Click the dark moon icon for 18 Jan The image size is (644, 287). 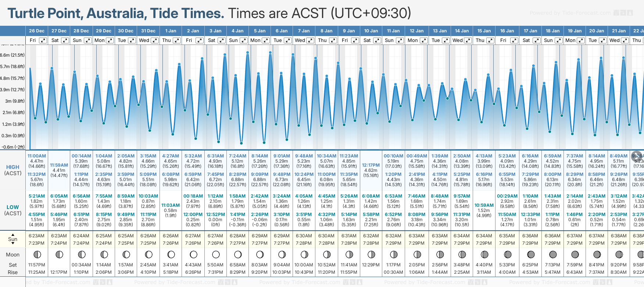point(552,254)
